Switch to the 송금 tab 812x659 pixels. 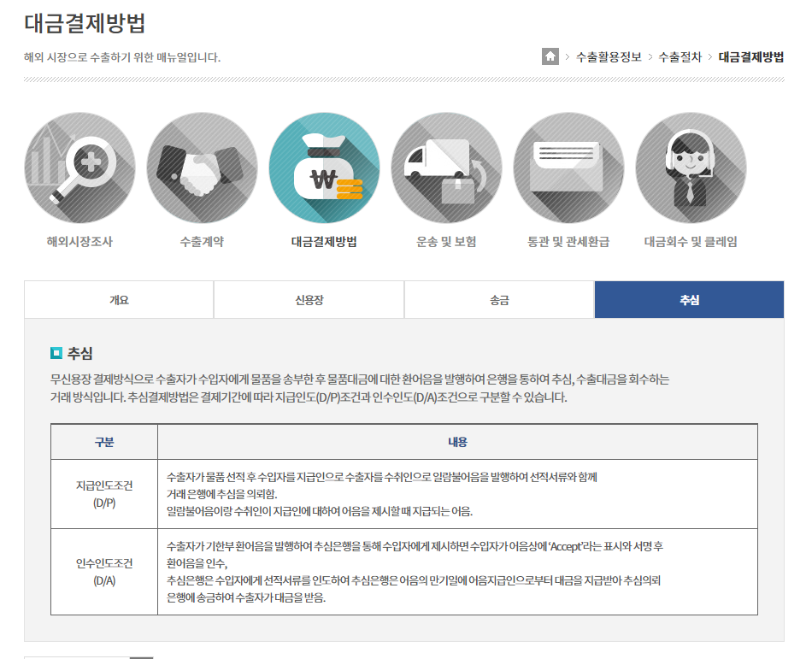click(x=499, y=300)
